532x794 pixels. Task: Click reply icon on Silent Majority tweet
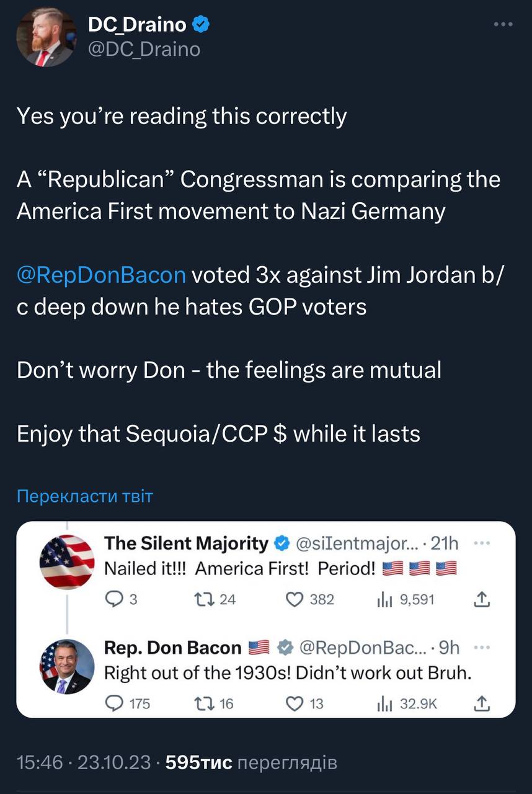[116, 599]
